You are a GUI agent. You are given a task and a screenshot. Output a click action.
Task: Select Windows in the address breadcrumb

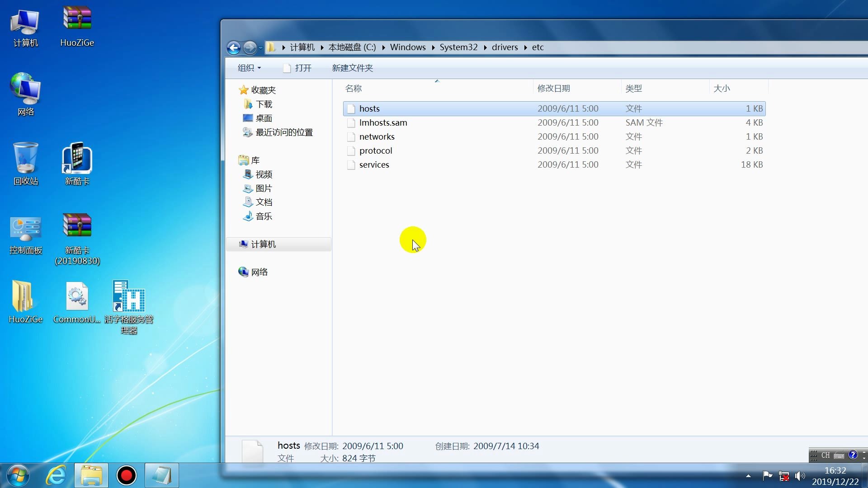click(x=408, y=47)
